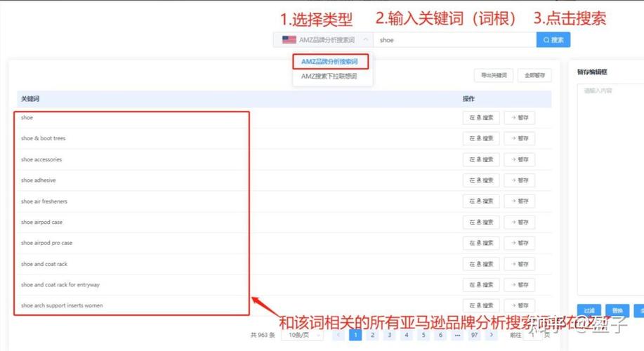Image resolution: width=644 pixels, height=351 pixels.
Task: Click the temporary storage edit textarea
Action: [611, 189]
